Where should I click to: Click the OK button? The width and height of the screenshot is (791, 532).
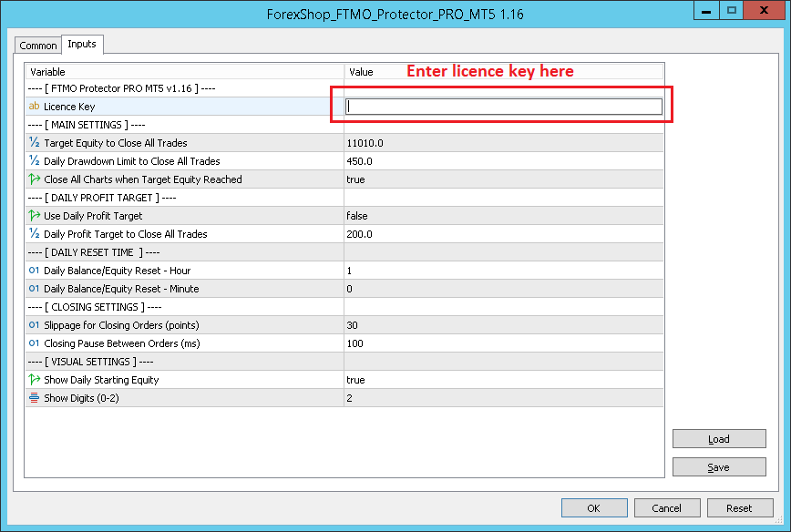(594, 507)
